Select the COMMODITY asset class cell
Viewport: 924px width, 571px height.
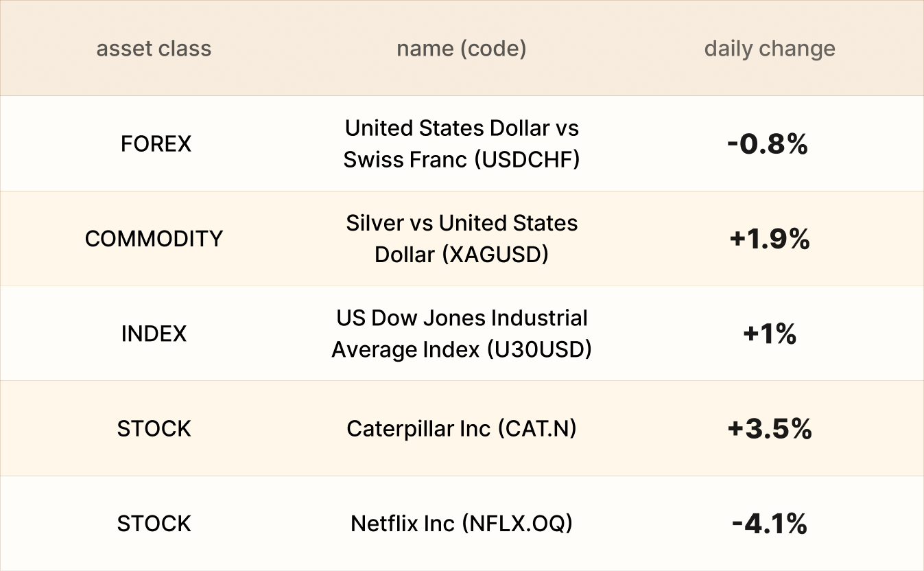pos(154,239)
